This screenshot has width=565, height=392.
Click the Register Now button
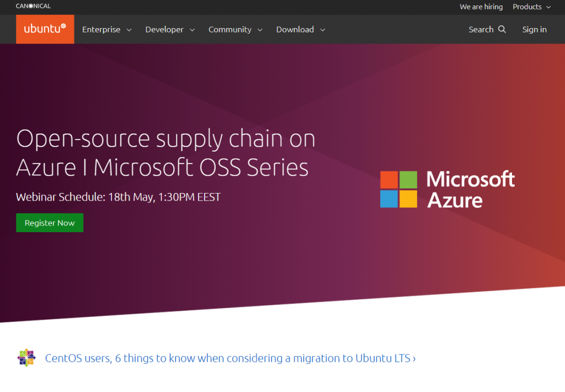click(50, 223)
